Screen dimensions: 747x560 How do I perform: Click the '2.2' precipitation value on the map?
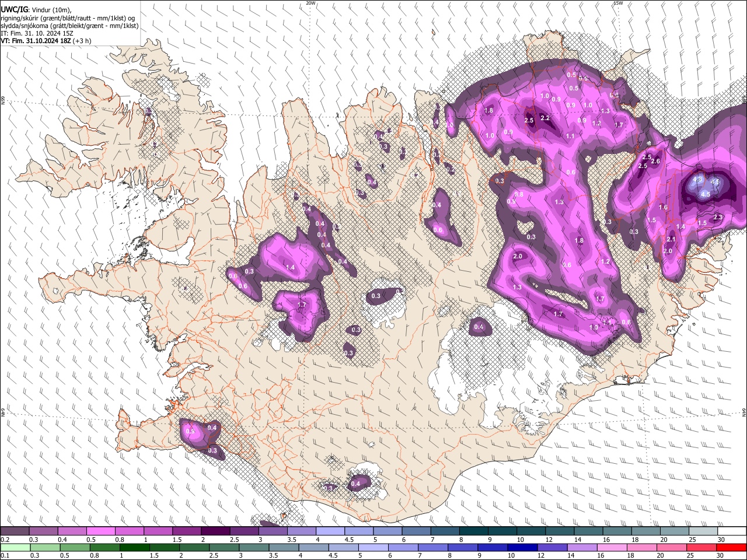point(545,118)
